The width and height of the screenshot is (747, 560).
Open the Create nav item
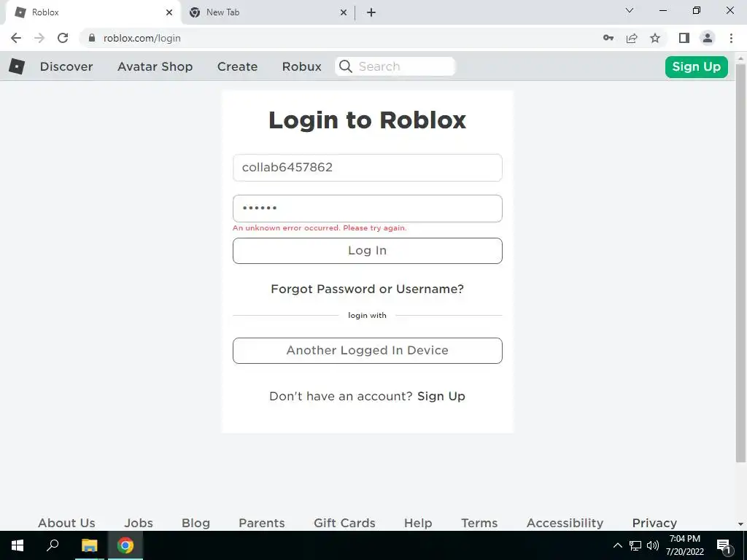tap(237, 66)
